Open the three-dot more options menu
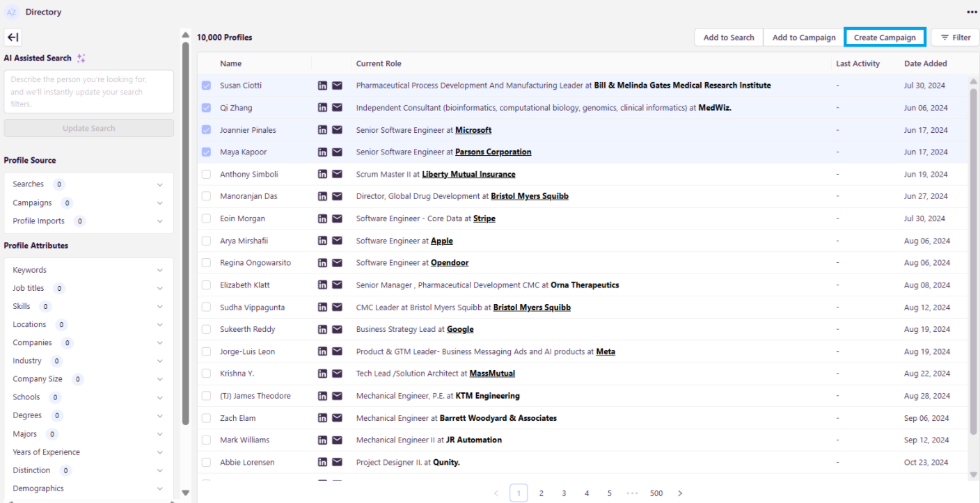This screenshot has width=980, height=503. 972,13
